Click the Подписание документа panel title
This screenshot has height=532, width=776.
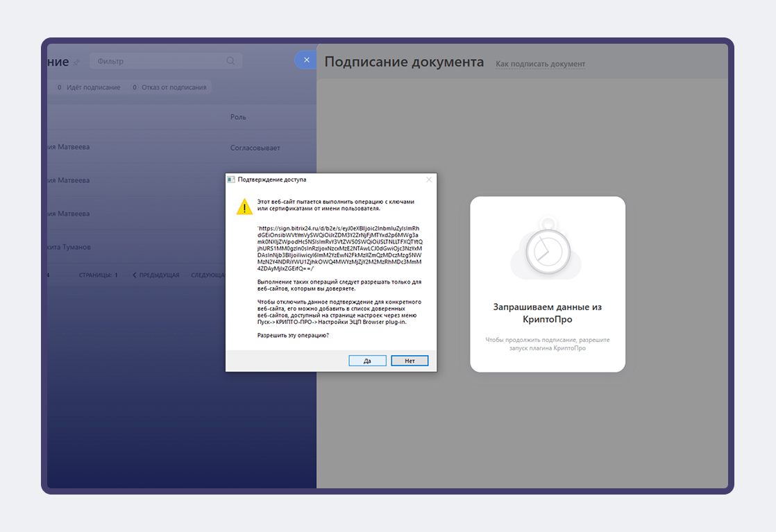(x=404, y=62)
